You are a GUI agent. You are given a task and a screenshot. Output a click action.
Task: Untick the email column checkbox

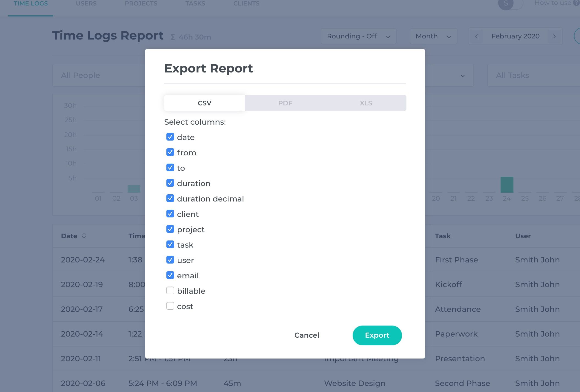tap(170, 275)
